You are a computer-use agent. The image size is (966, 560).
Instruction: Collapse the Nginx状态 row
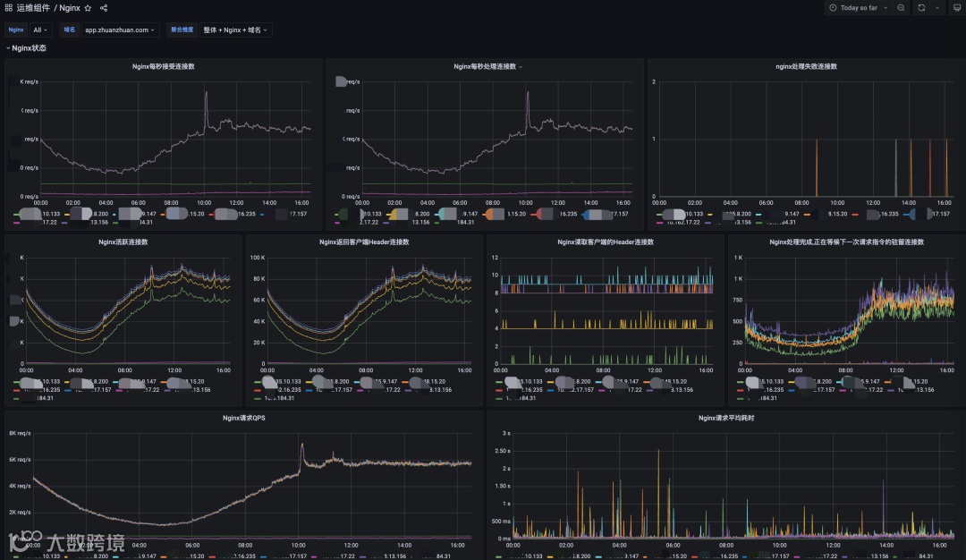pyautogui.click(x=26, y=48)
